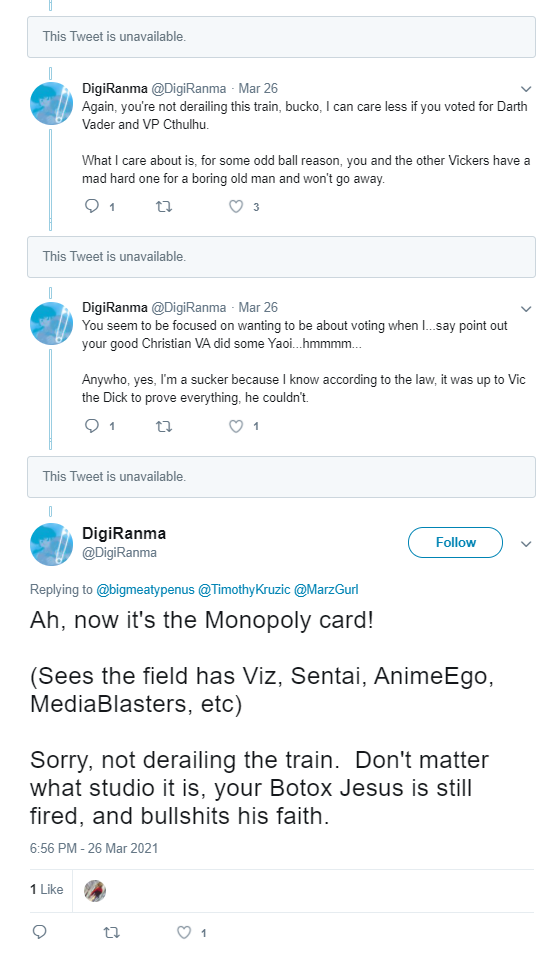Reply to the Darth Vader tweet
Image resolution: width=555 pixels, height=960 pixels.
[x=92, y=206]
